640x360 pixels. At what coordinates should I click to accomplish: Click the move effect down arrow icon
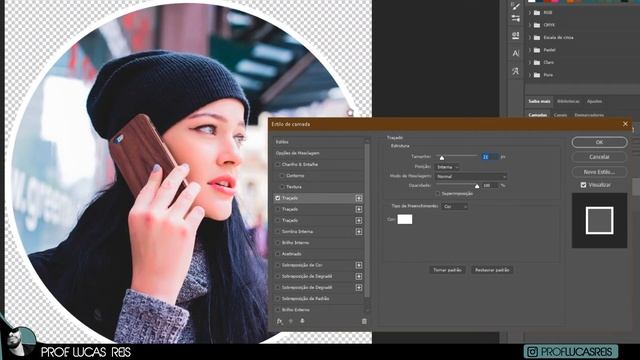coord(302,321)
